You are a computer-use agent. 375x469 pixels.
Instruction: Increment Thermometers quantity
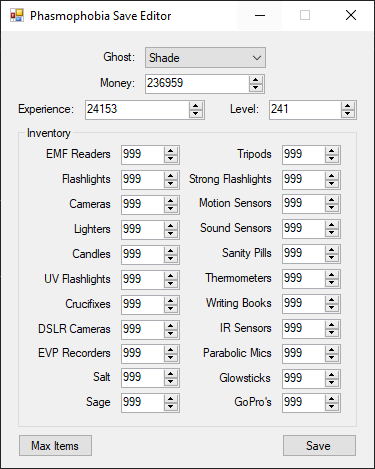click(x=332, y=275)
